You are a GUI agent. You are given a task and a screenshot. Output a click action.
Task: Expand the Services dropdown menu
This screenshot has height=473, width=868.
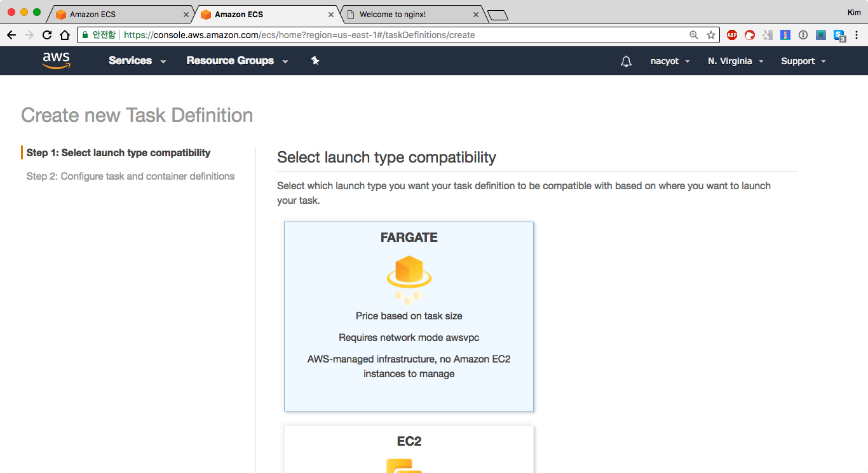coord(137,61)
